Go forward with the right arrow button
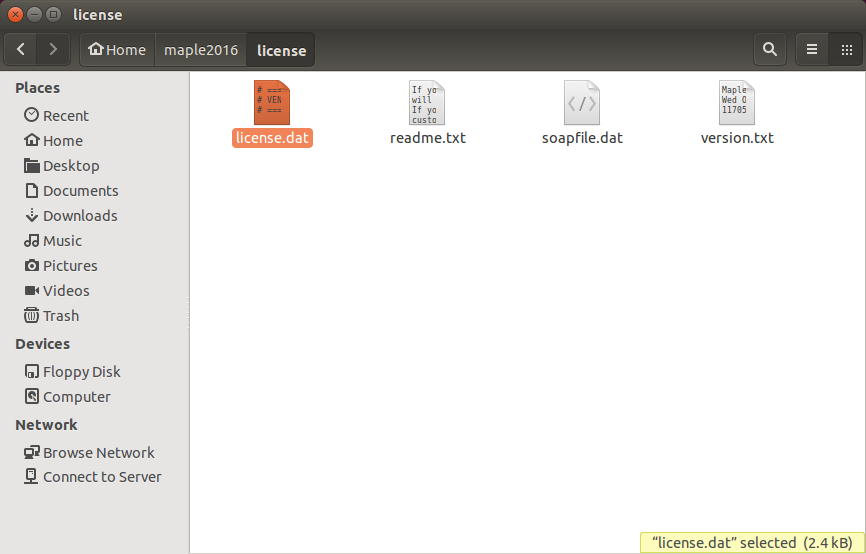 point(53,50)
